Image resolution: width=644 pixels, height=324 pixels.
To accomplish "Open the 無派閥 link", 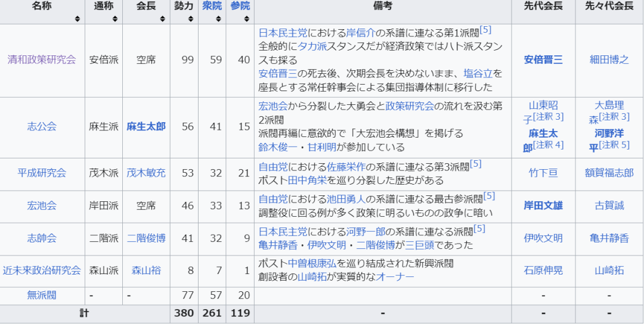I will coord(42,295).
